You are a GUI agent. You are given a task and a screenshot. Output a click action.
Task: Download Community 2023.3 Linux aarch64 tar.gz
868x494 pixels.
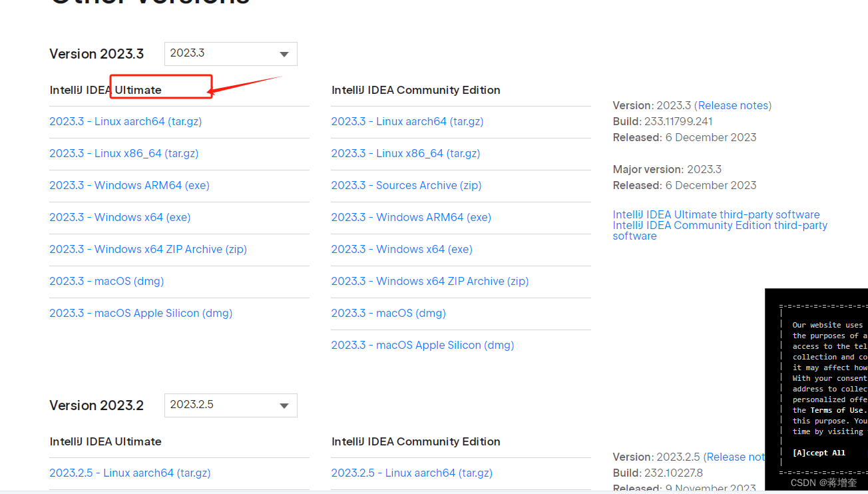coord(407,121)
